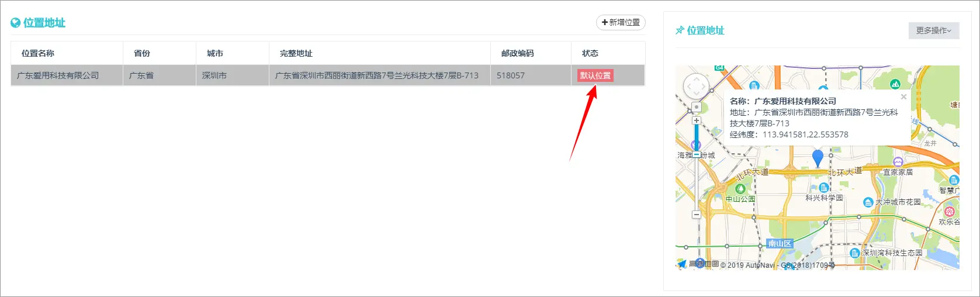Click the 南山区 district label on map

click(x=780, y=243)
